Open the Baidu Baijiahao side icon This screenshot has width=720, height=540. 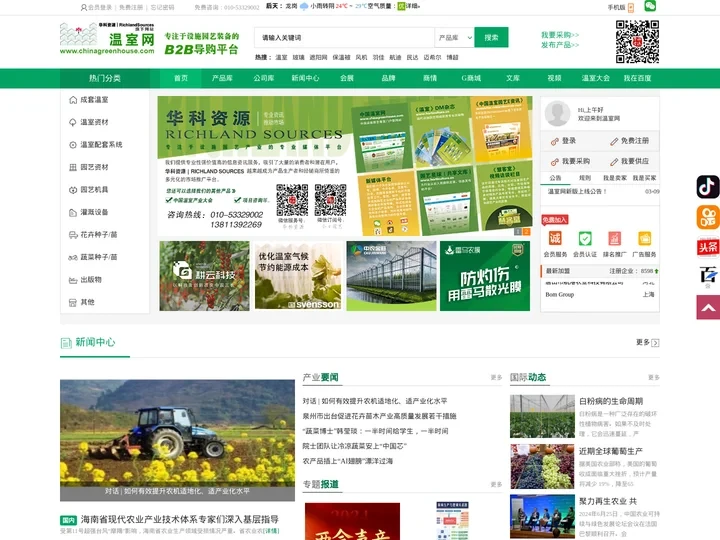pyautogui.click(x=708, y=276)
